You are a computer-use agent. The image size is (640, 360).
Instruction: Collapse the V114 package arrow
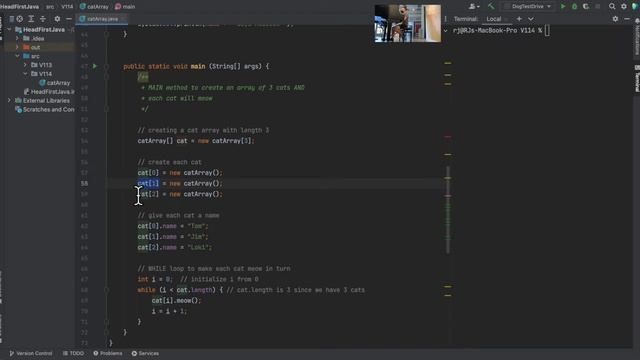click(x=25, y=74)
